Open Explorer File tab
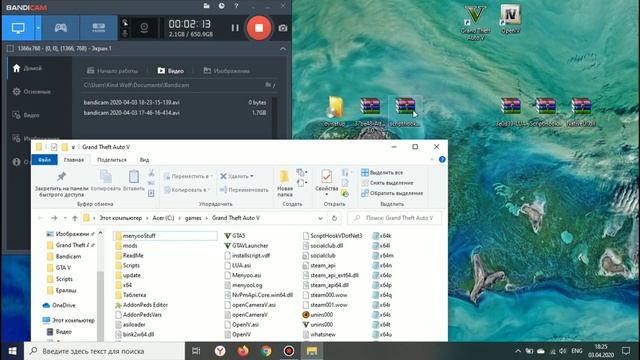The height and width of the screenshot is (360, 640). pos(44,160)
